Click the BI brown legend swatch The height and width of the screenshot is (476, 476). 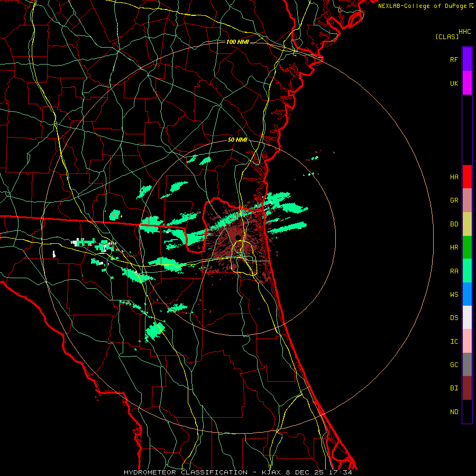tap(467, 388)
